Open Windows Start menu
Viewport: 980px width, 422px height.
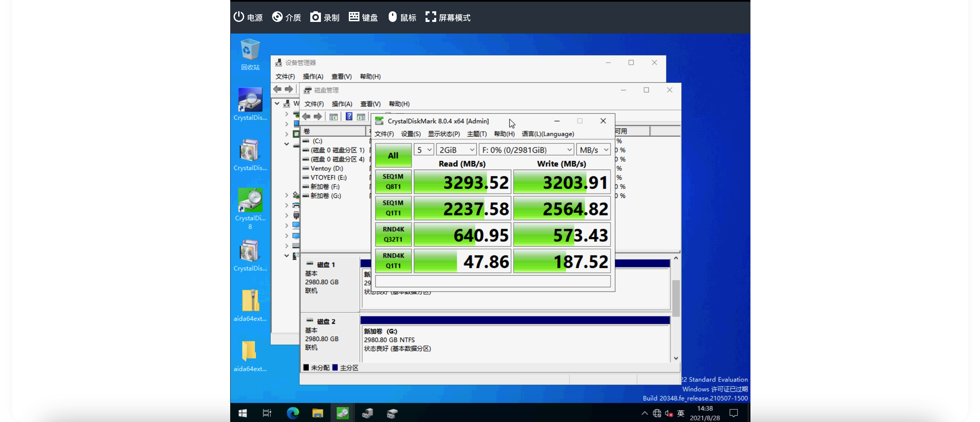point(242,413)
